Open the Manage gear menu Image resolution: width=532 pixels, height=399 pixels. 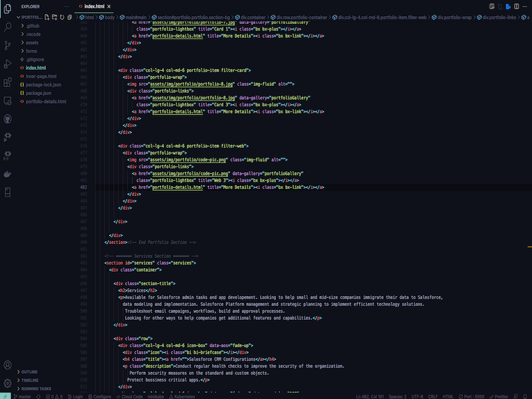click(x=7, y=384)
